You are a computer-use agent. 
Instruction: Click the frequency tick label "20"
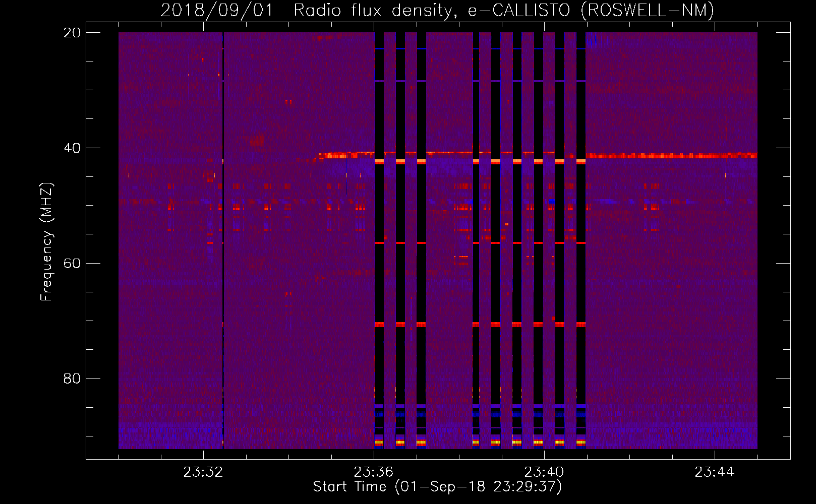[72, 33]
